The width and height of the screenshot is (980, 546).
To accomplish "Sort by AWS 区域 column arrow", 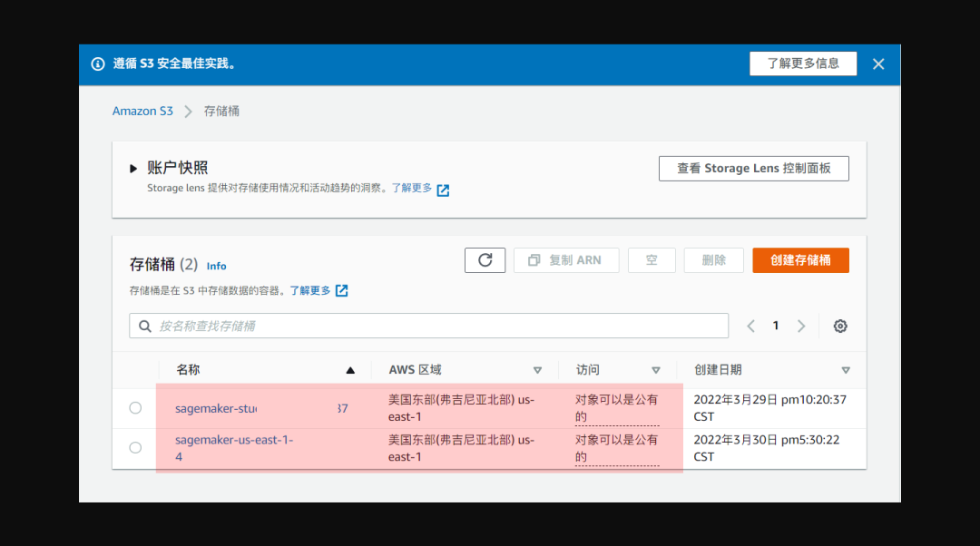I will click(537, 370).
